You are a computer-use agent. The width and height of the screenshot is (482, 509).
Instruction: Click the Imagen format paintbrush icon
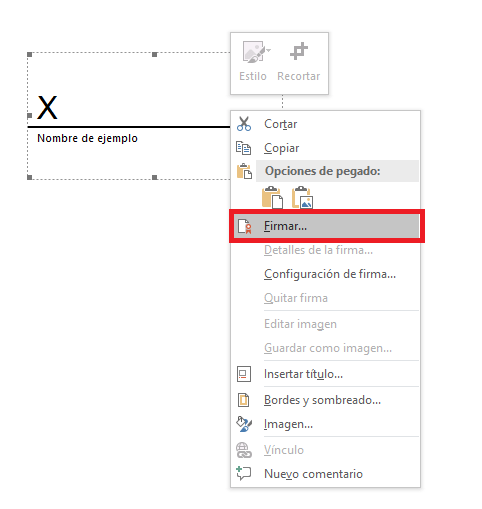tap(244, 424)
